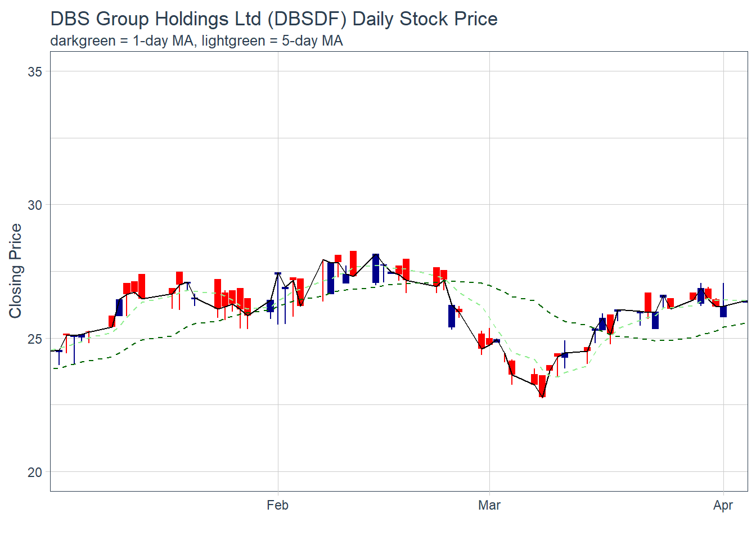Click the 35 y-axis tick label
Screen dimensions: 756x540
click(x=35, y=71)
